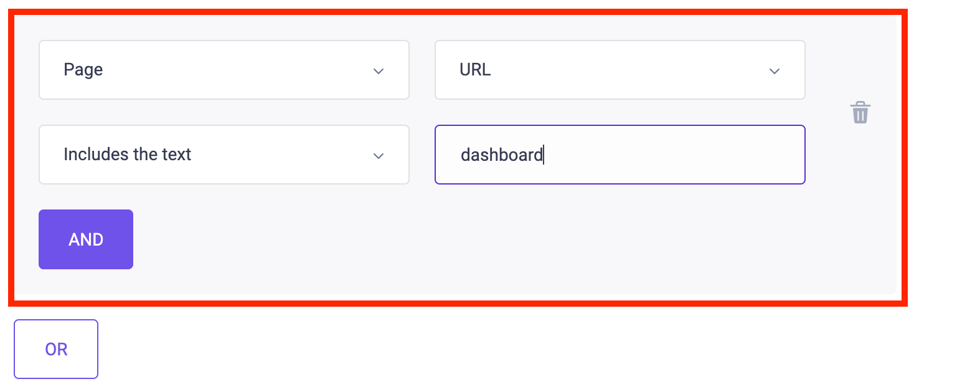Change the Includes the text match condition
The image size is (980, 384).
pos(224,155)
